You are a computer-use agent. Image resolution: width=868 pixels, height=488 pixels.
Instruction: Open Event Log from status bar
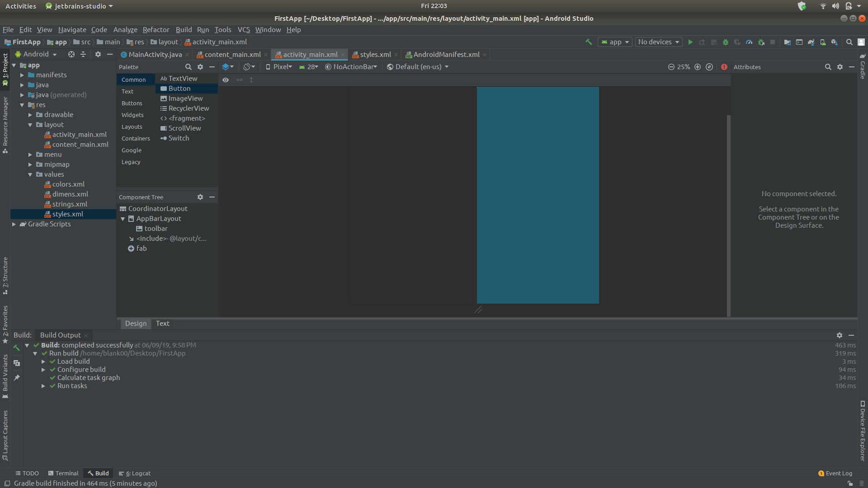click(x=835, y=474)
